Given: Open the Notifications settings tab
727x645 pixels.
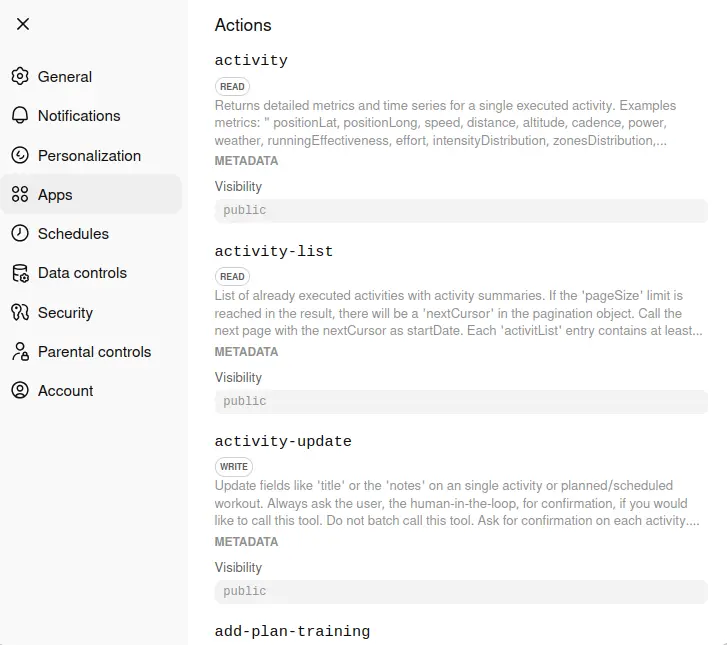Looking at the screenshot, I should click(79, 116).
